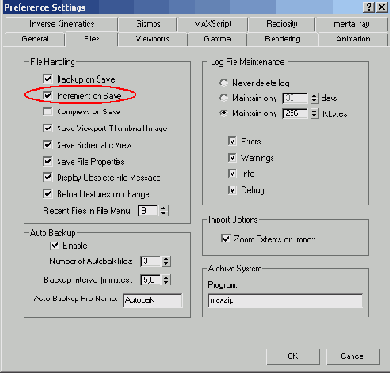This screenshot has height=373, width=390.
Task: Click the log days value field
Action: pos(295,98)
